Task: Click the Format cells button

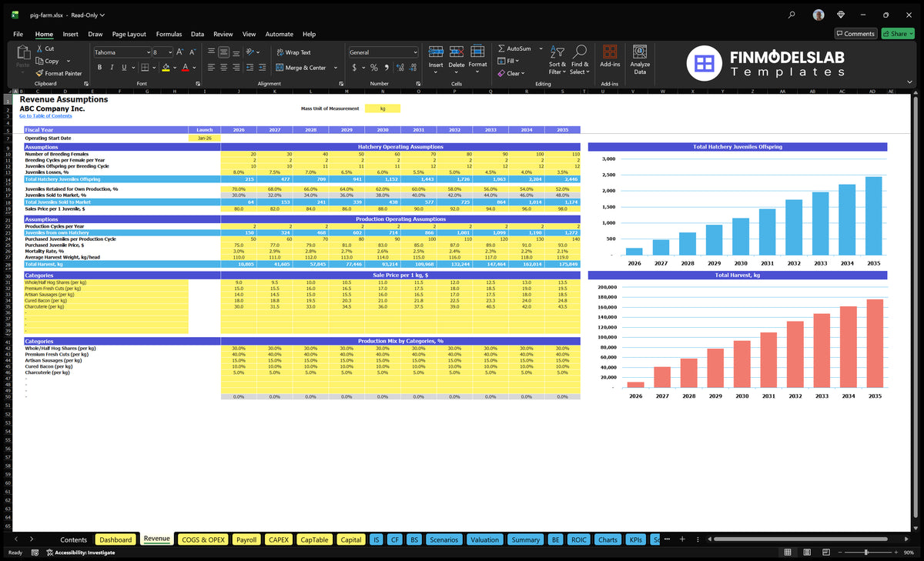Action: pyautogui.click(x=477, y=58)
